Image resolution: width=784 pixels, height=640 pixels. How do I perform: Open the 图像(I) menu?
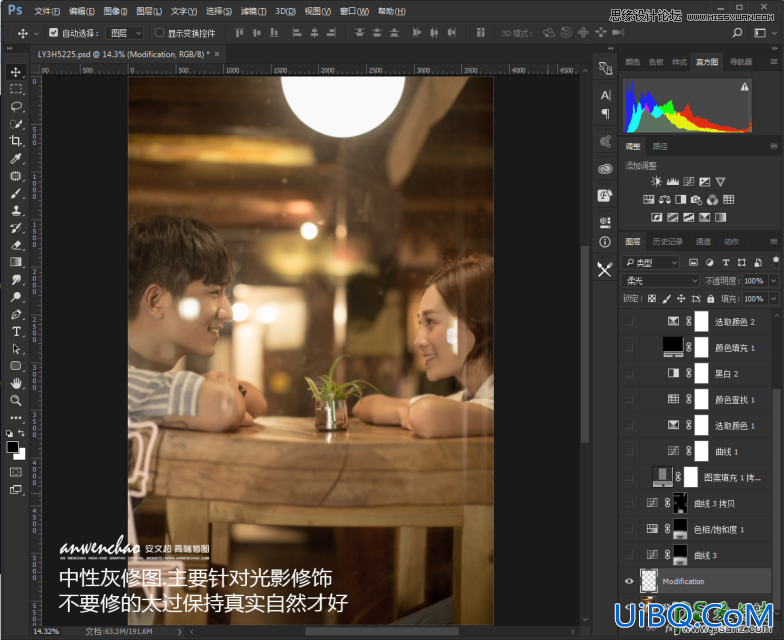pos(115,11)
